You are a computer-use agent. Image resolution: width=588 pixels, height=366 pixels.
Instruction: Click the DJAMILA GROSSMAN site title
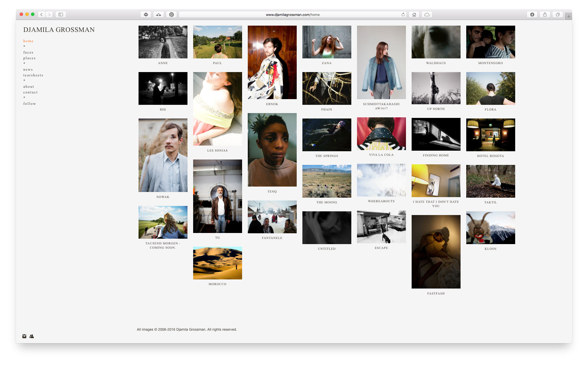59,30
